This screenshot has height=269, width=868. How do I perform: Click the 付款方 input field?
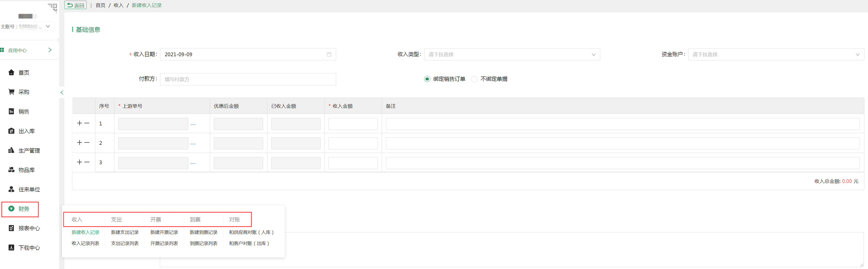tap(248, 79)
